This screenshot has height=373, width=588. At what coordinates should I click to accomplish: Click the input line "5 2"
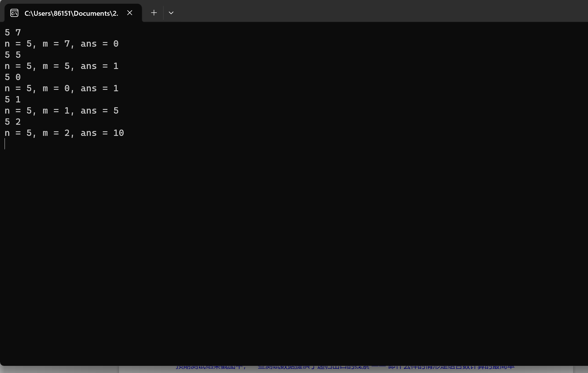pos(13,122)
